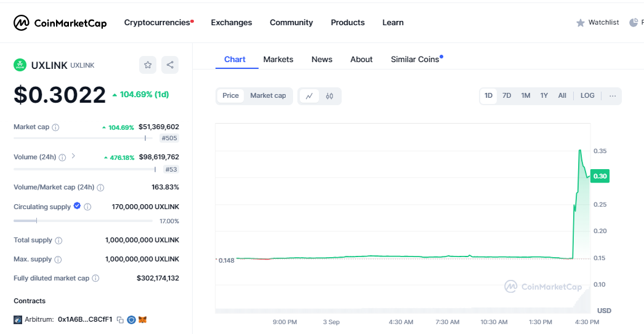The image size is (644, 334).
Task: Open the Fully diluted market cap info icon
Action: pyautogui.click(x=95, y=278)
